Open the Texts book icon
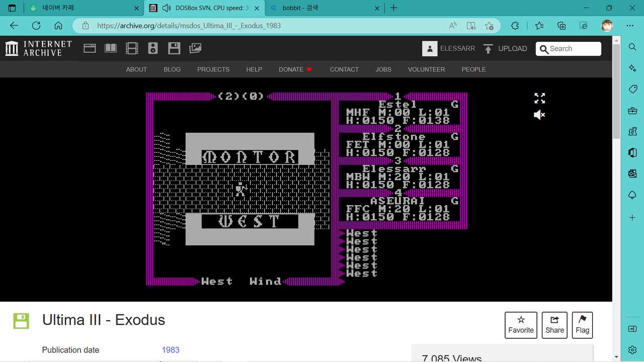The height and width of the screenshot is (362, 644). (111, 48)
